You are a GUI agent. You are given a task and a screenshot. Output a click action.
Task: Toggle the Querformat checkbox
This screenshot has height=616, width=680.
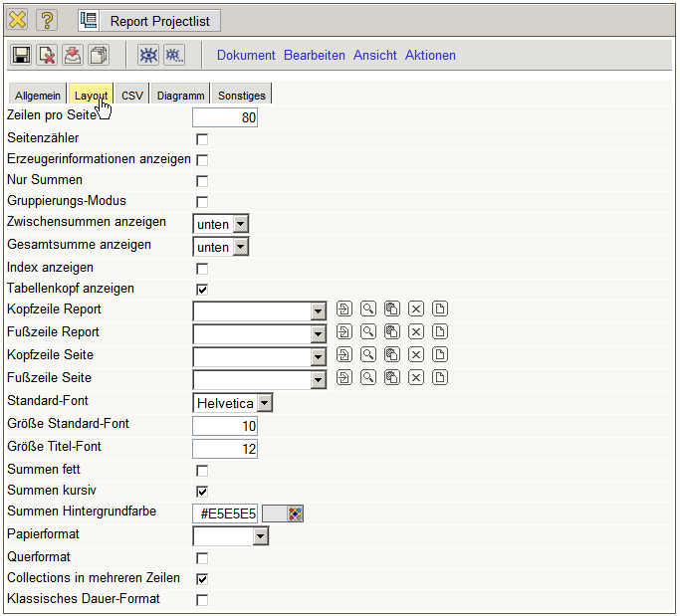(202, 558)
